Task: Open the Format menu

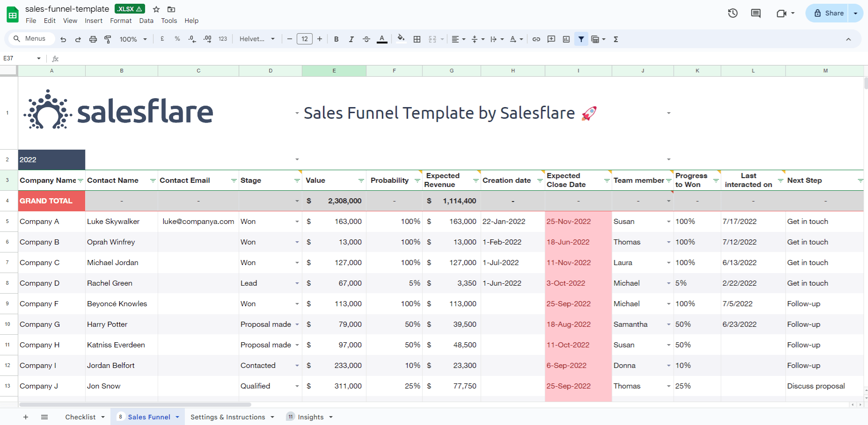Action: click(121, 21)
